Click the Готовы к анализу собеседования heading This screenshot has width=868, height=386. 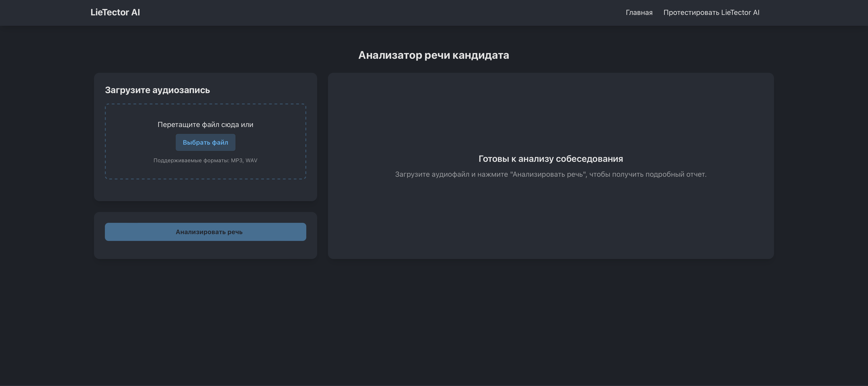coord(550,159)
